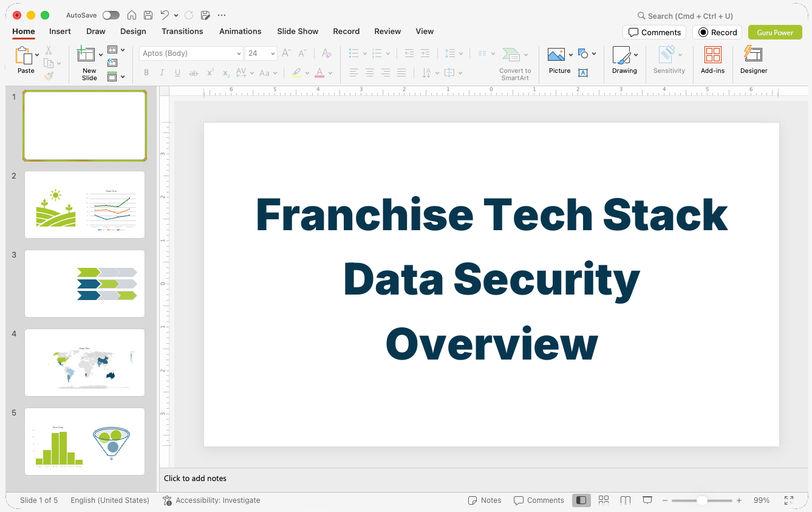
Task: Click the Increase Indent icon
Action: 425,53
